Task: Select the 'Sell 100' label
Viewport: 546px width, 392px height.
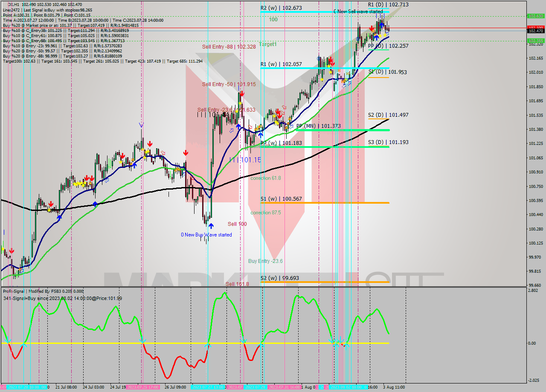Action: tap(237, 224)
